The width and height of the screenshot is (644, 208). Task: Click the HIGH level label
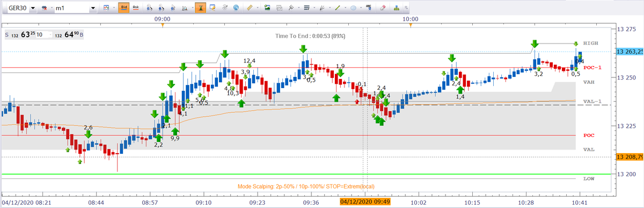point(590,43)
